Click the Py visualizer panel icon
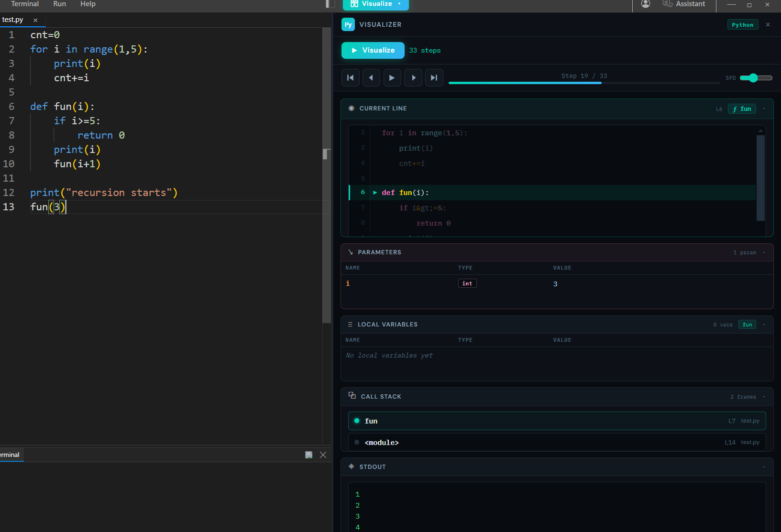This screenshot has width=781, height=532. [348, 24]
